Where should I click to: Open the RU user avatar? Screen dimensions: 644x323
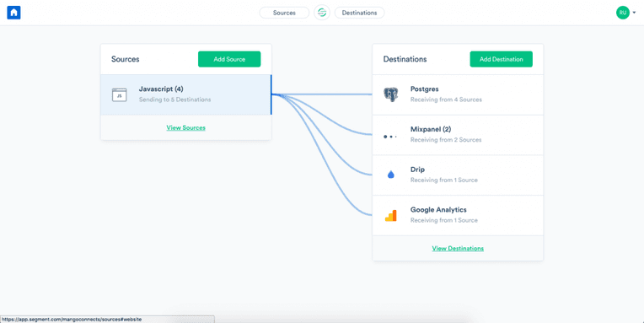point(623,13)
